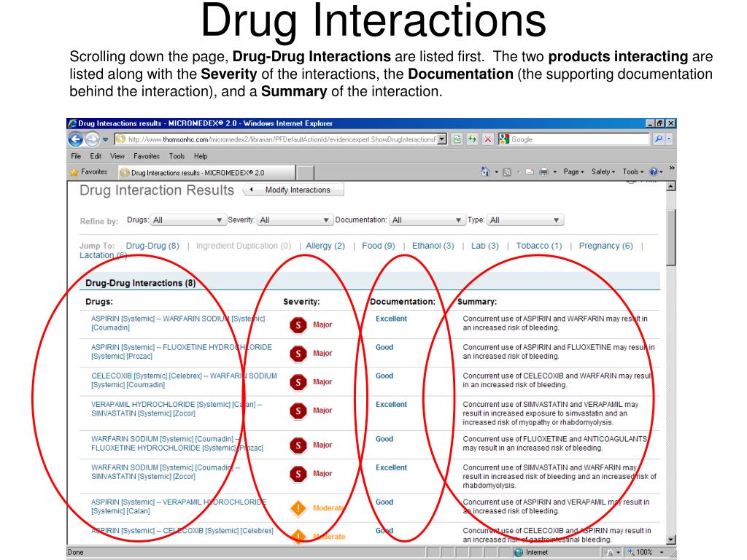Click the blue Help question-mark icon
The image size is (747, 560).
pos(654,172)
